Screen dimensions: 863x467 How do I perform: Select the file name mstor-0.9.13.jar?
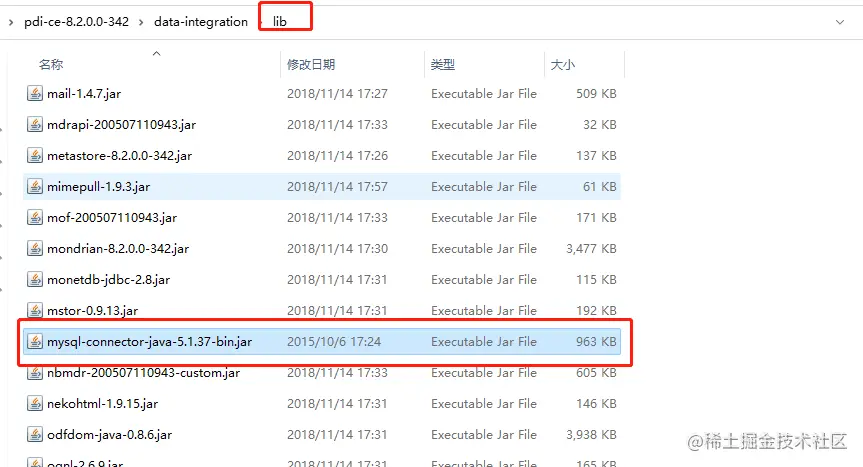[92, 311]
